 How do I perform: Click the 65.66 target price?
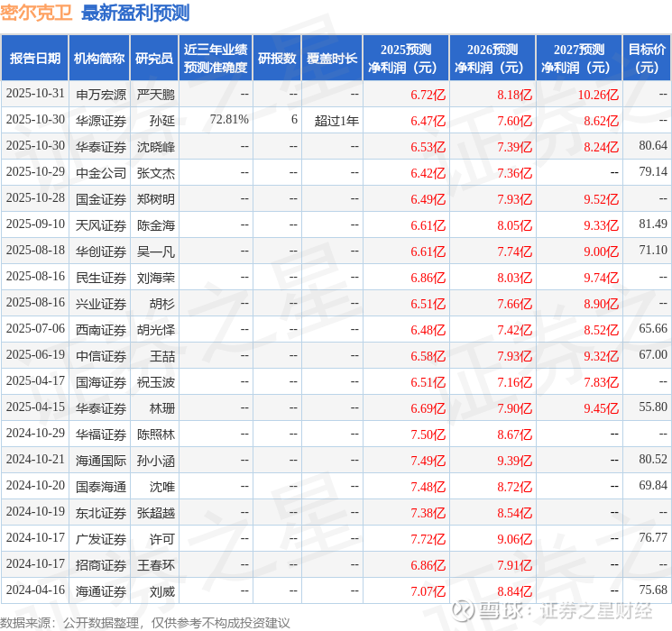click(x=653, y=328)
